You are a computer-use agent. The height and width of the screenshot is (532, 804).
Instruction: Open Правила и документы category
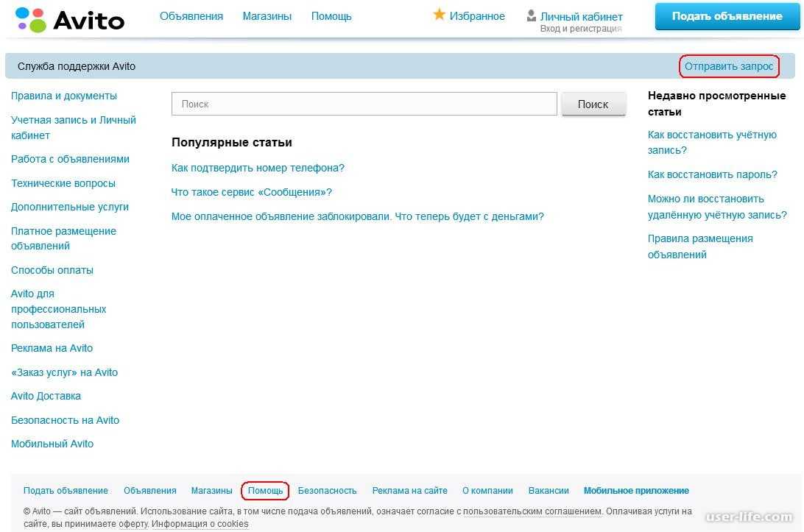[x=64, y=96]
